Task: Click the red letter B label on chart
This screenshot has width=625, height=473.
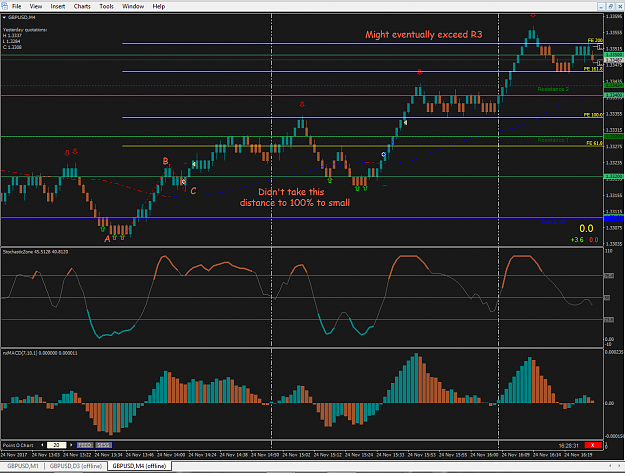Action: (165, 161)
